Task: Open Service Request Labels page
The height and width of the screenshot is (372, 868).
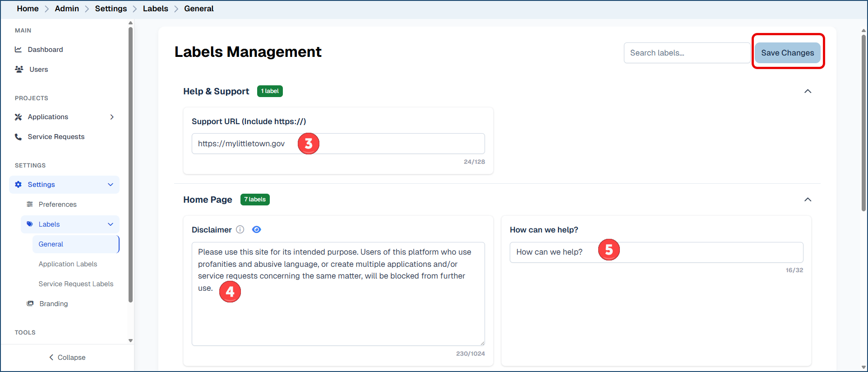Action: coord(76,284)
